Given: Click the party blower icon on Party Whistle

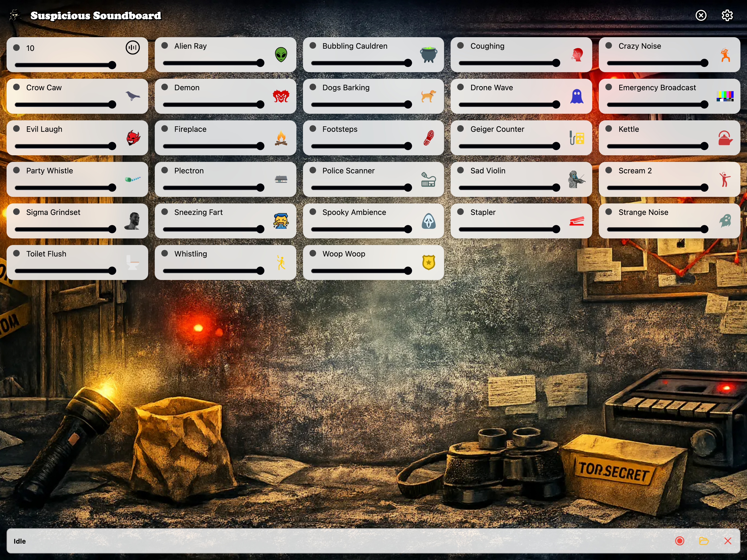Looking at the screenshot, I should (132, 179).
